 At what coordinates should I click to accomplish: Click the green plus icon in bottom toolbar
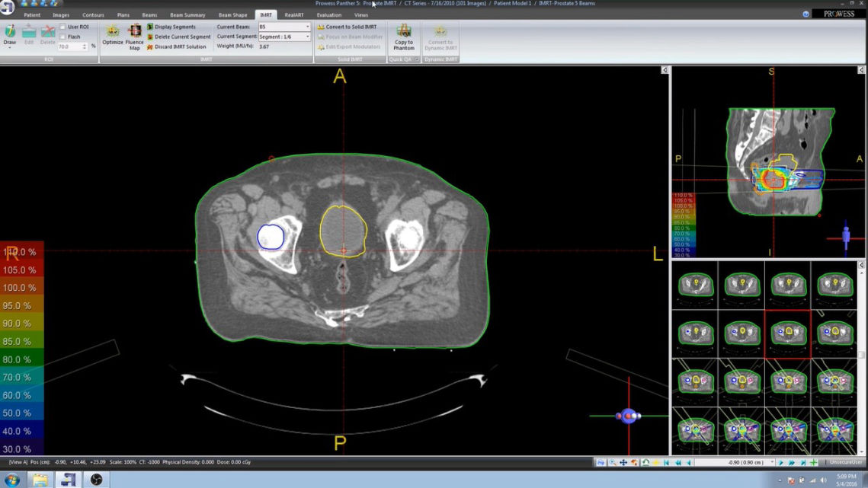[813, 462]
